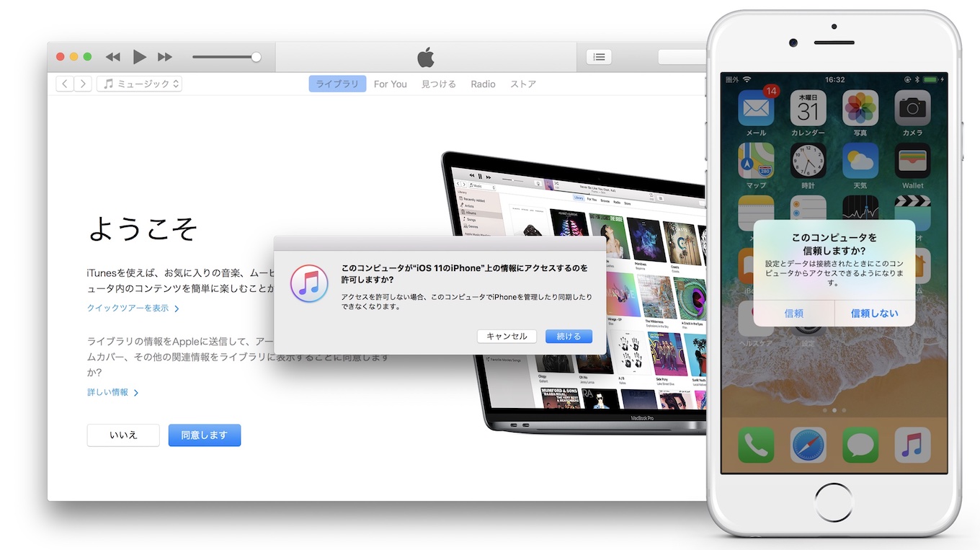Viewport: 980px width, 550px height.
Task: Open the Stocks app on iPhone
Action: point(860,208)
